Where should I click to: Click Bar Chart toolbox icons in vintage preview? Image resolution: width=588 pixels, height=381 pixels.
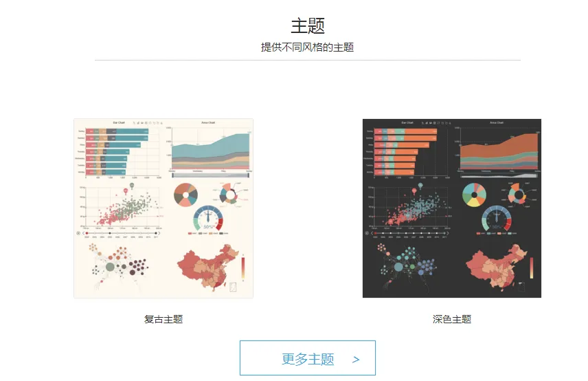click(x=148, y=122)
